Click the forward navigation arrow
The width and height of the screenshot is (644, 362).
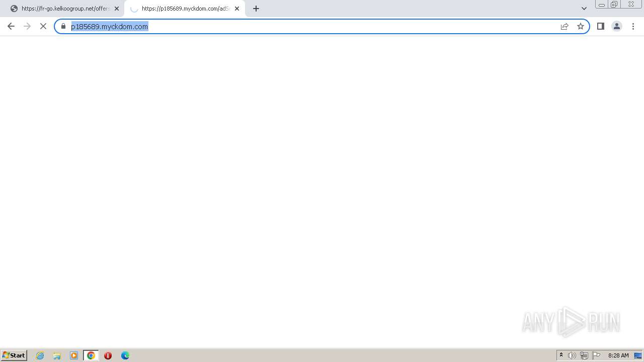(27, 26)
